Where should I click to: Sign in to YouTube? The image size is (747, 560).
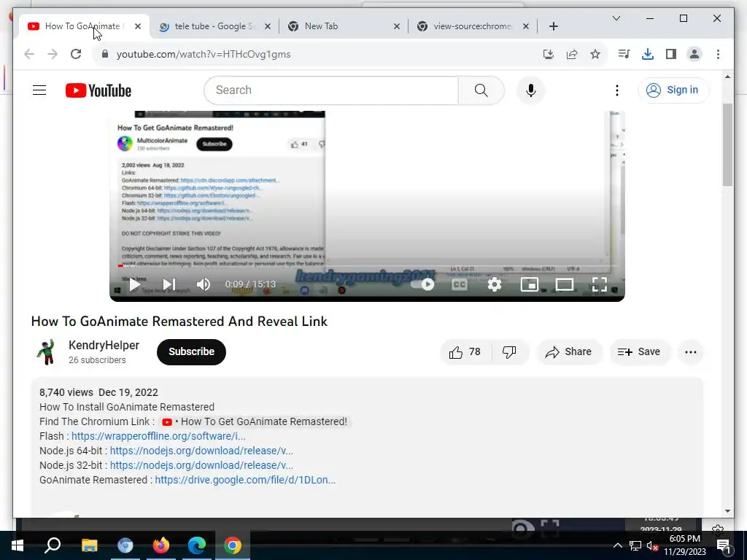click(673, 90)
